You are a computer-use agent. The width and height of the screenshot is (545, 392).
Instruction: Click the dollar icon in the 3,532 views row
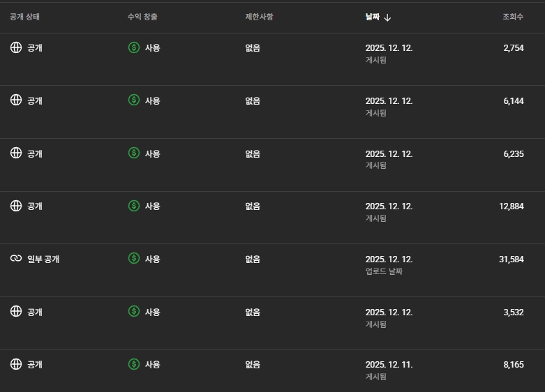pyautogui.click(x=134, y=311)
